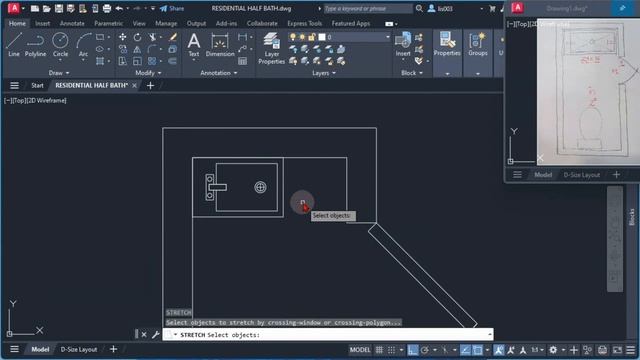The height and width of the screenshot is (360, 640).
Task: Switch to the Output ribbon tab
Action: pos(196,23)
